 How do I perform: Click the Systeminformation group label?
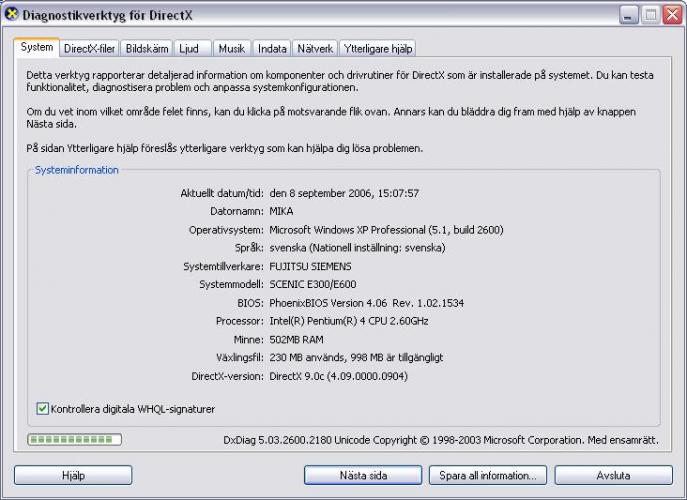(77, 170)
